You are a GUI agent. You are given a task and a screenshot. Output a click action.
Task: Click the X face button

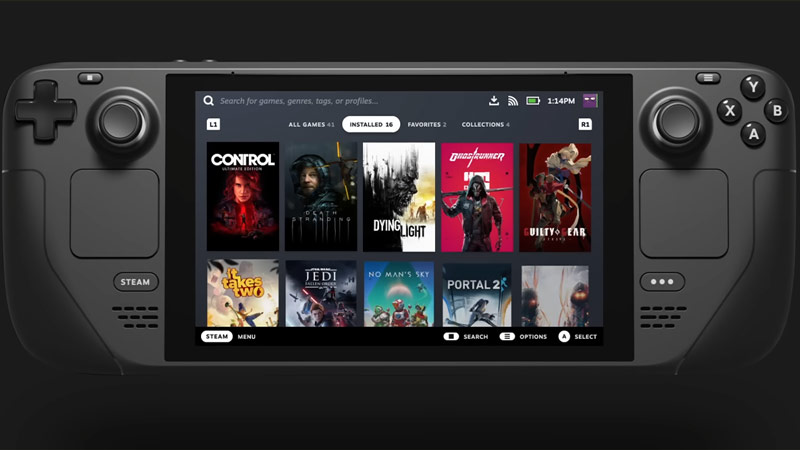point(730,111)
